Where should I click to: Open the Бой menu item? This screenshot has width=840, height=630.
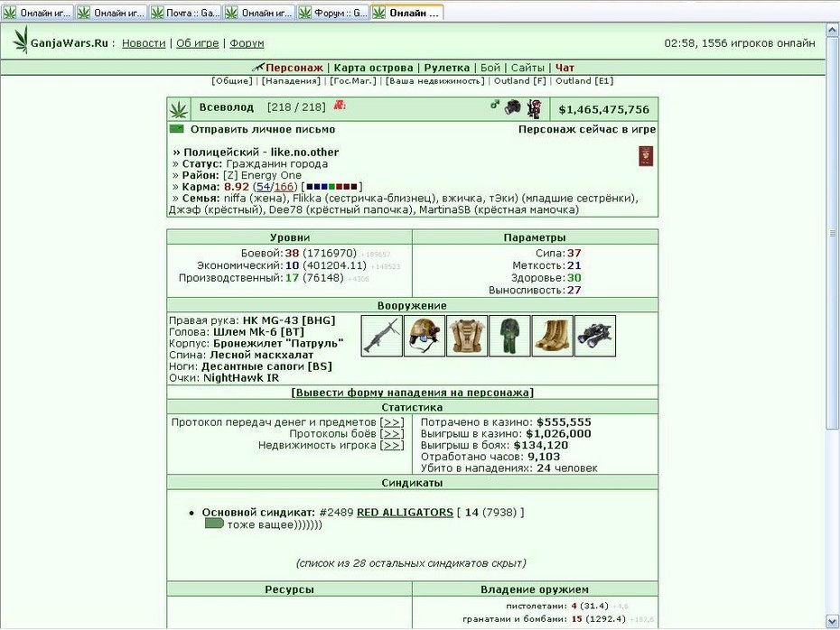[490, 68]
